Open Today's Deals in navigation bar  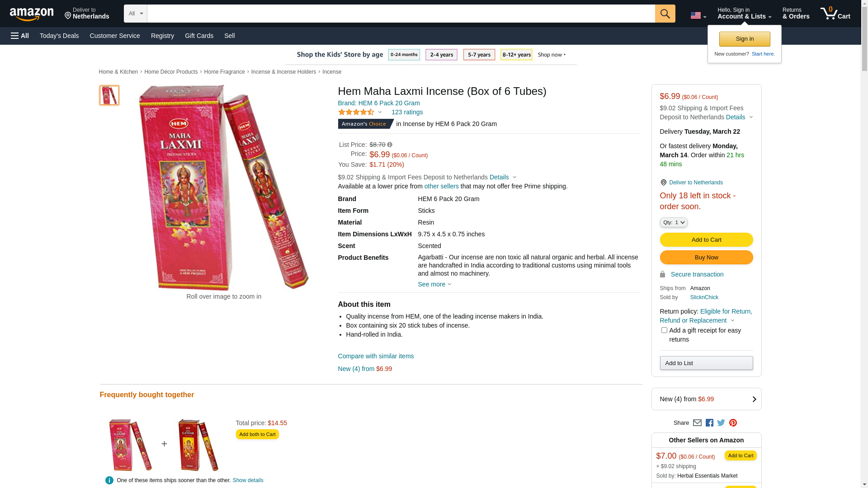(59, 36)
